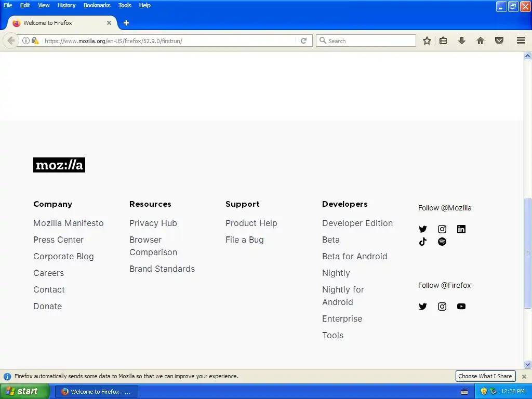This screenshot has width=532, height=399.
Task: Click the Mozilla Twitter icon
Action: pos(422,229)
